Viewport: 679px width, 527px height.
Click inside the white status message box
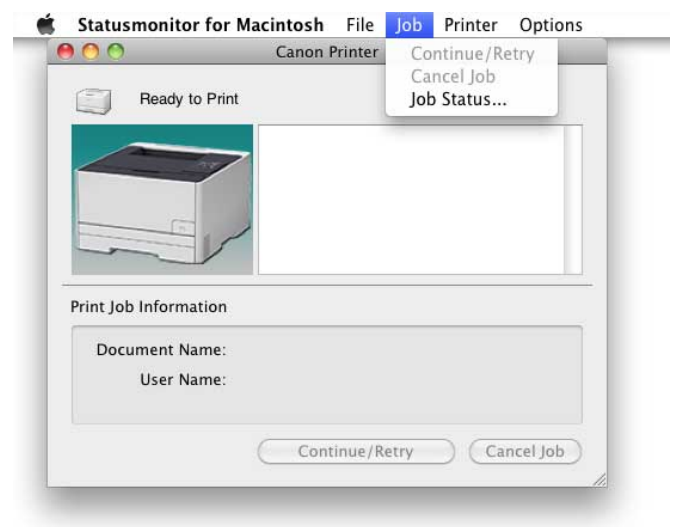tap(411, 200)
